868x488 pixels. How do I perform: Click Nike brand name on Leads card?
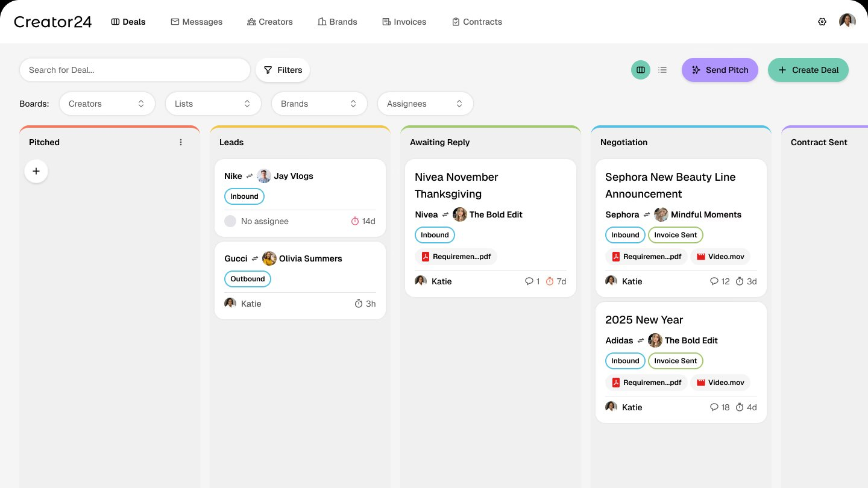(233, 176)
